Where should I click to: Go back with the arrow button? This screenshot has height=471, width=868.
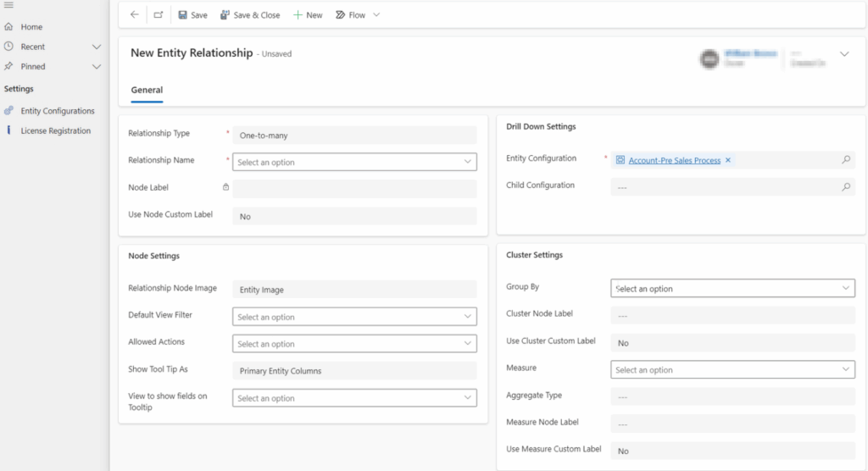click(x=135, y=15)
